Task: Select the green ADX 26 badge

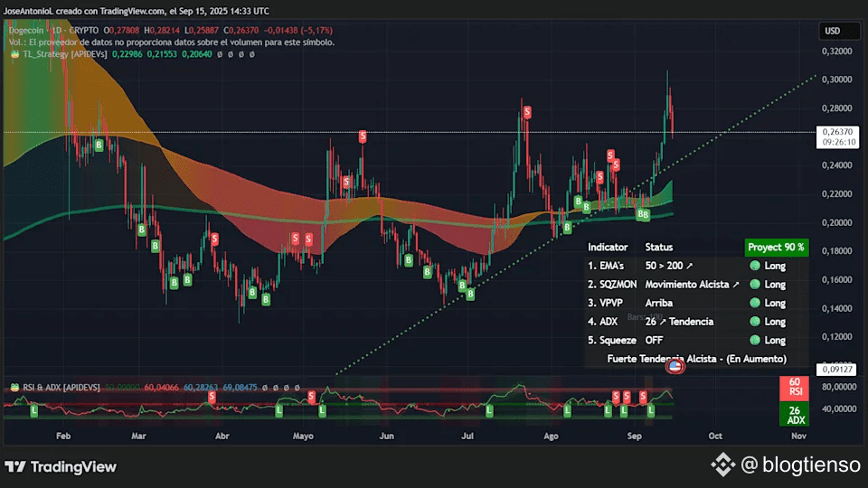Action: click(795, 415)
